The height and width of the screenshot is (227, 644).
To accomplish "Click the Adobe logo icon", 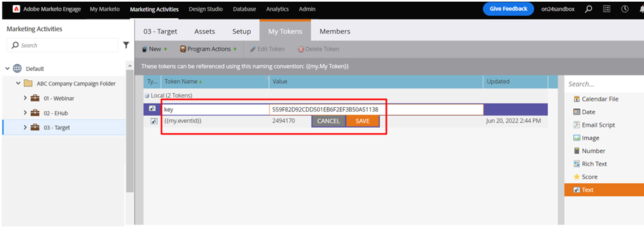I will (x=16, y=9).
